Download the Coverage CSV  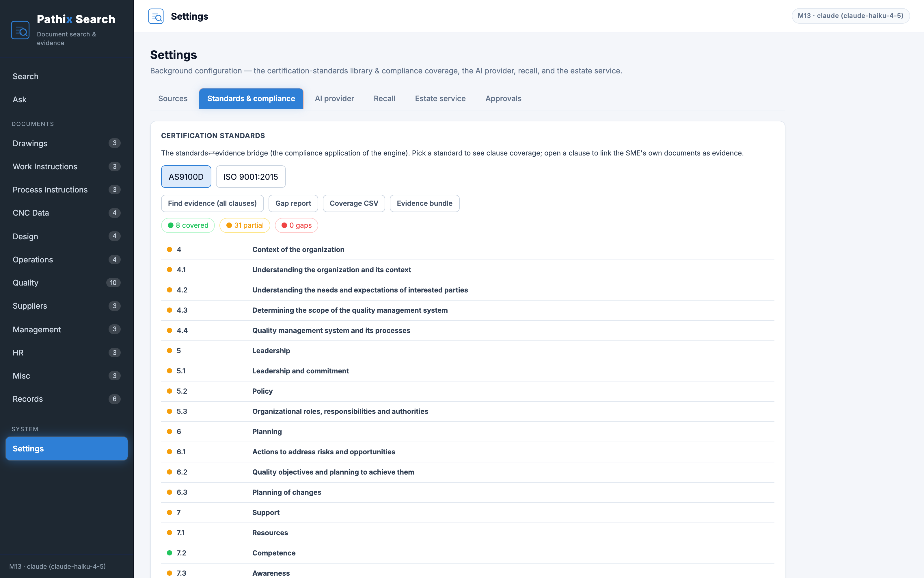coord(354,203)
